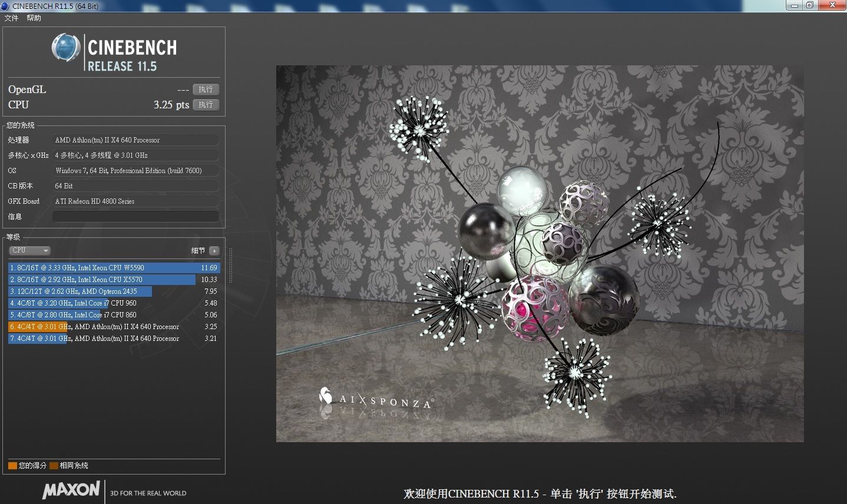Click the rendered spheres benchmark image

(x=540, y=254)
